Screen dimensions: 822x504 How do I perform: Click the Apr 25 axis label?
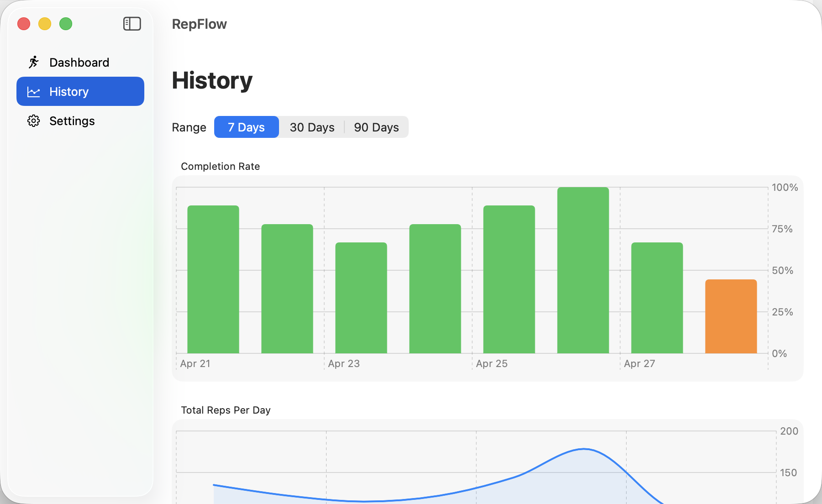tap(492, 363)
